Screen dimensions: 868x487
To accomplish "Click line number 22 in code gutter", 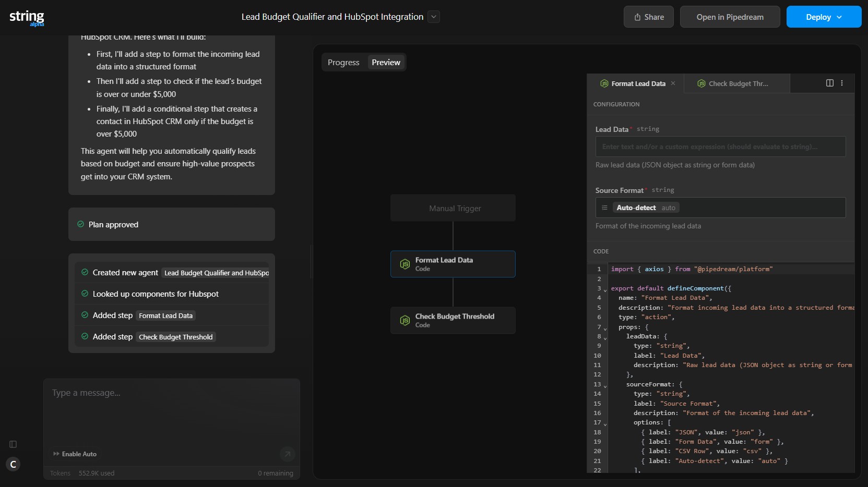I will click(x=597, y=470).
